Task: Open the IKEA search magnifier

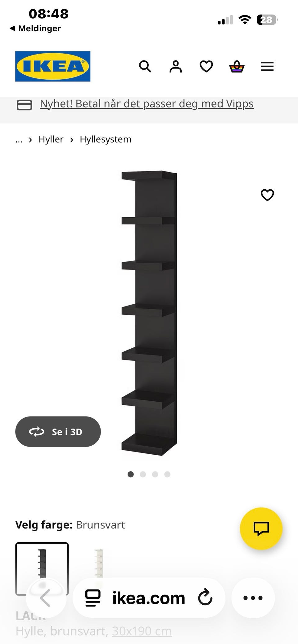Action: [x=145, y=66]
